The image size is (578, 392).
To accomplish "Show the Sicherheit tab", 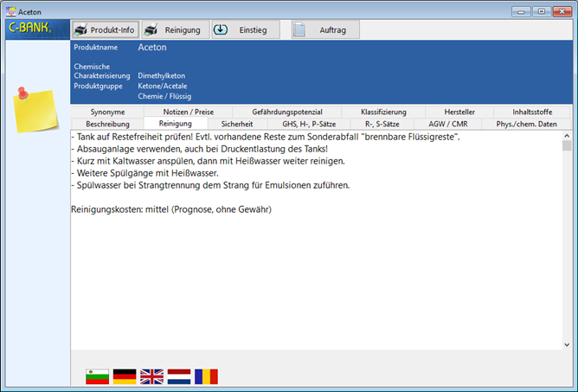I will [237, 124].
